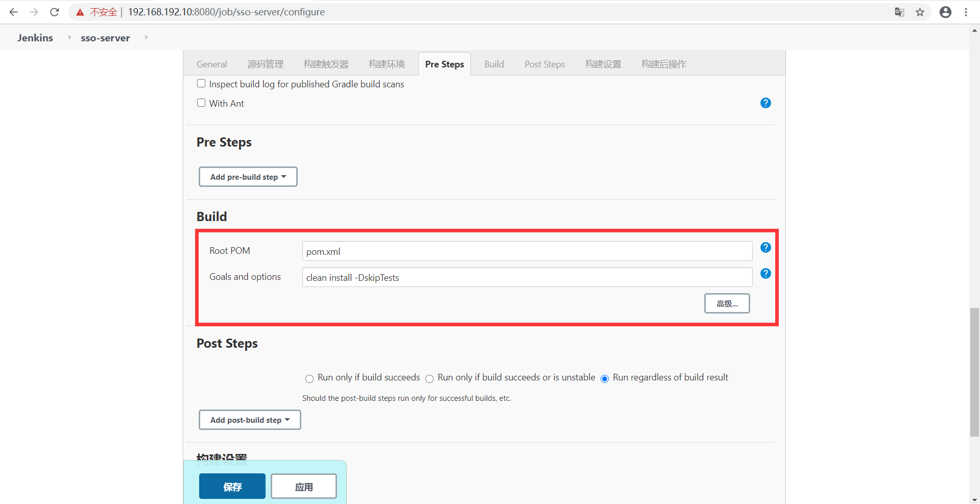Select Run regardless of build result
980x504 pixels.
click(x=605, y=378)
